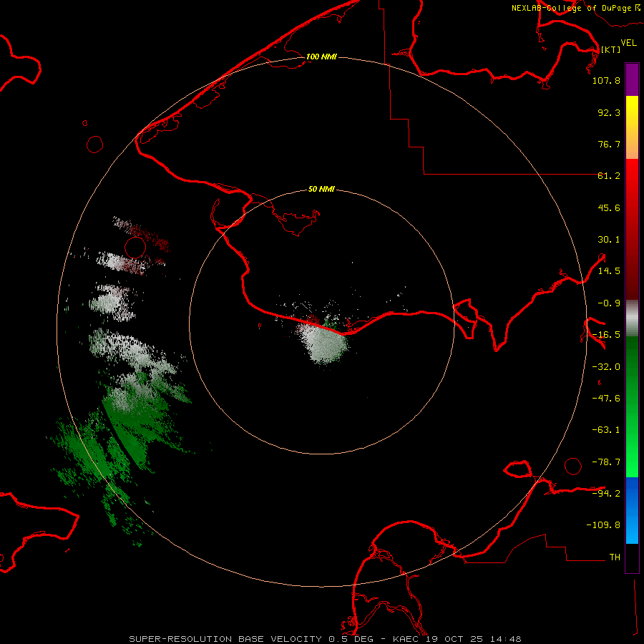Viewport: 644px width, 644px height.
Task: Click the 100 NMI range ring label
Action: pyautogui.click(x=321, y=57)
